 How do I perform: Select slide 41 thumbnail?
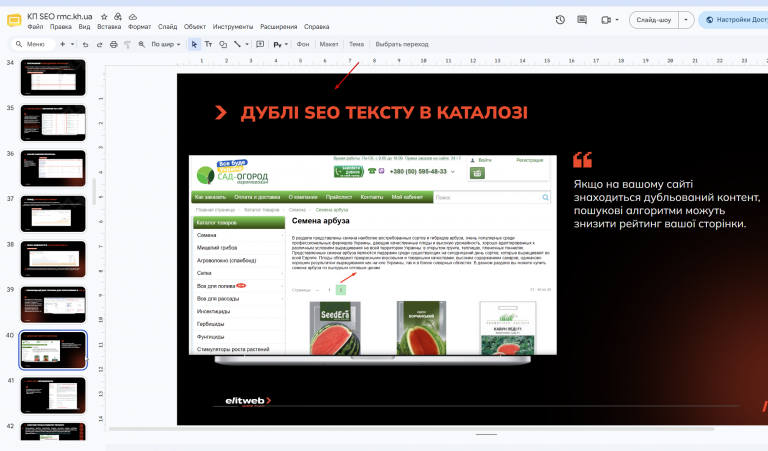[53, 396]
